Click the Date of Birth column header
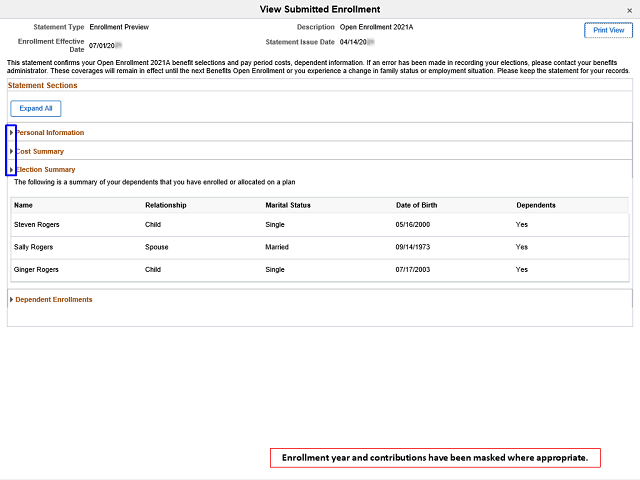Image resolution: width=640 pixels, height=480 pixels. point(418,205)
